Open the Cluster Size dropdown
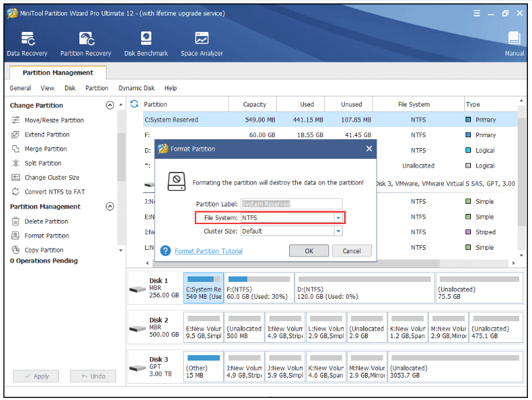Screen dimensions: 532x400 (x=338, y=231)
